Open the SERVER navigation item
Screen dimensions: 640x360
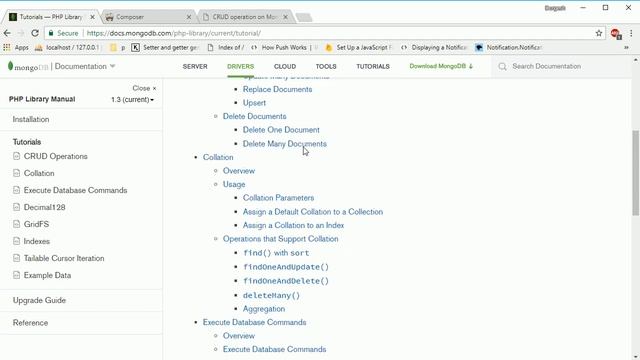[x=195, y=66]
